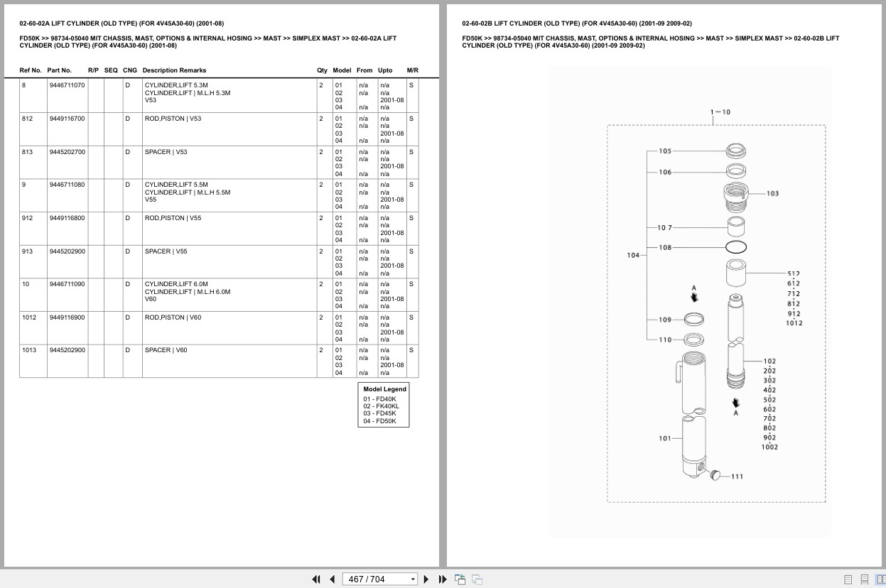The width and height of the screenshot is (886, 588).
Task: Click part number 9449116700
Action: tap(67, 119)
